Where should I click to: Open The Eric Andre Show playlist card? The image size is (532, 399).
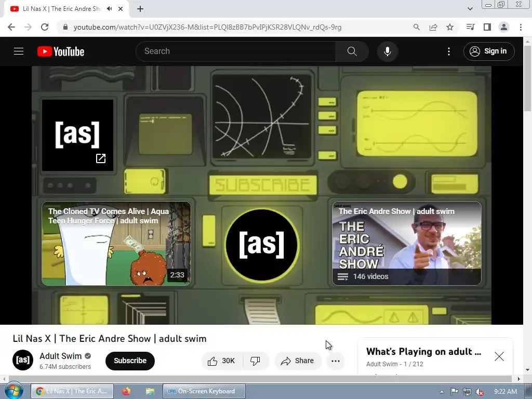tap(406, 243)
